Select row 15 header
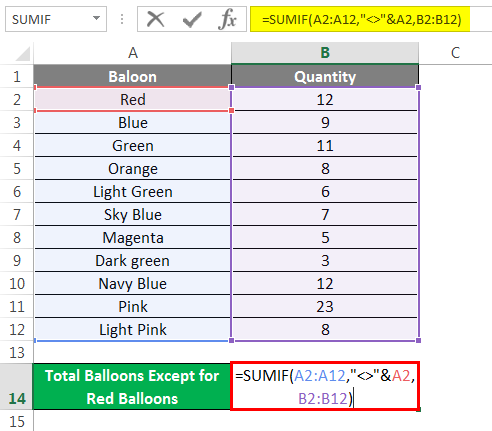Image resolution: width=492 pixels, height=431 pixels. tap(17, 421)
